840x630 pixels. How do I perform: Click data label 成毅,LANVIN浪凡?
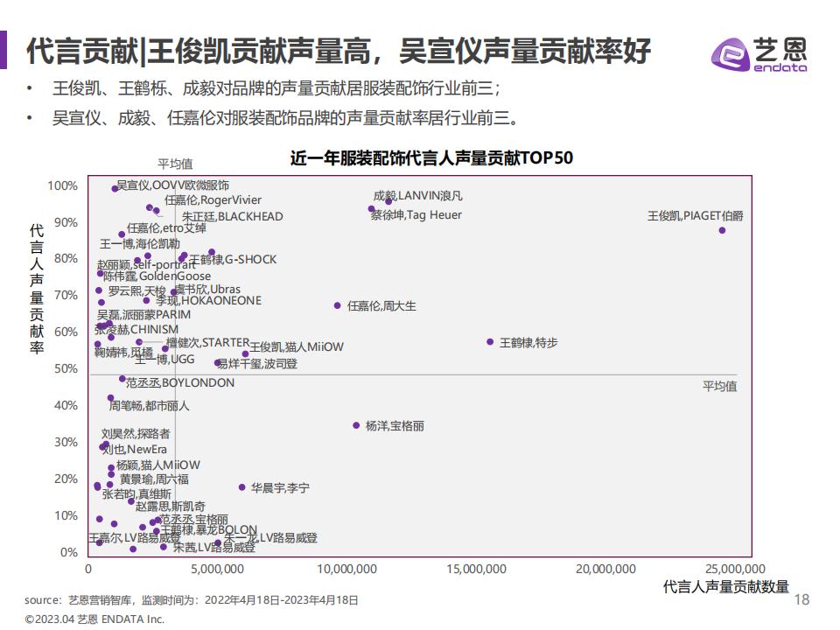point(417,196)
